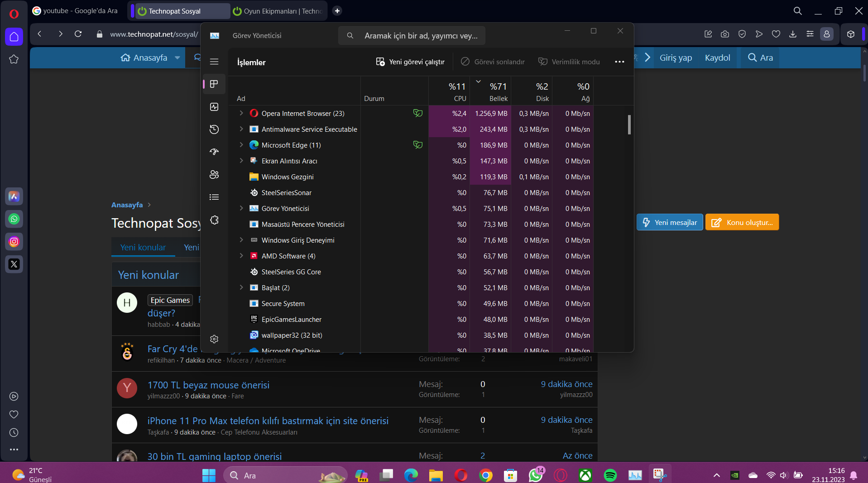Open Opera sidebar history clock icon

click(14, 433)
